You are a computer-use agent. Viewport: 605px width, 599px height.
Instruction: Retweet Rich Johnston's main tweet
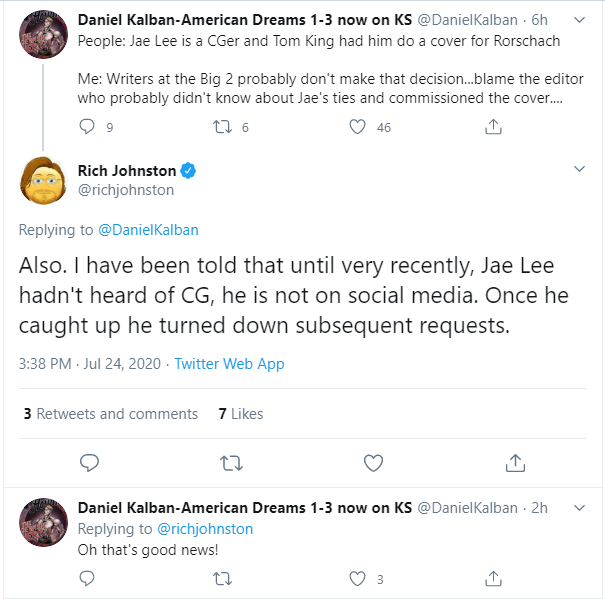(x=231, y=463)
